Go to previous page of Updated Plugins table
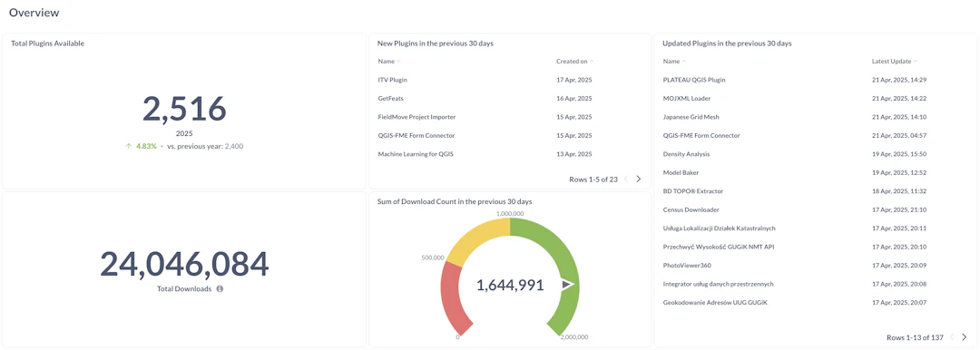Screen dimensions: 980x350 click(952, 337)
